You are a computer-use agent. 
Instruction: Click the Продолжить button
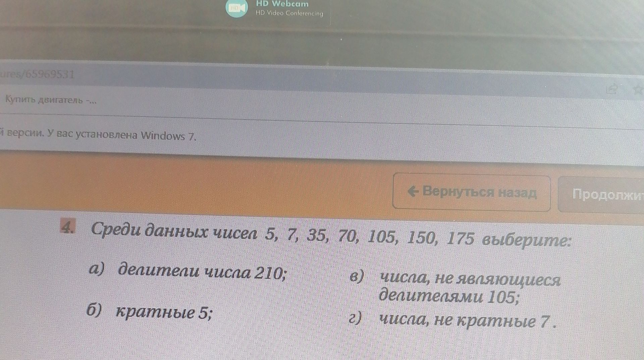pyautogui.click(x=601, y=194)
